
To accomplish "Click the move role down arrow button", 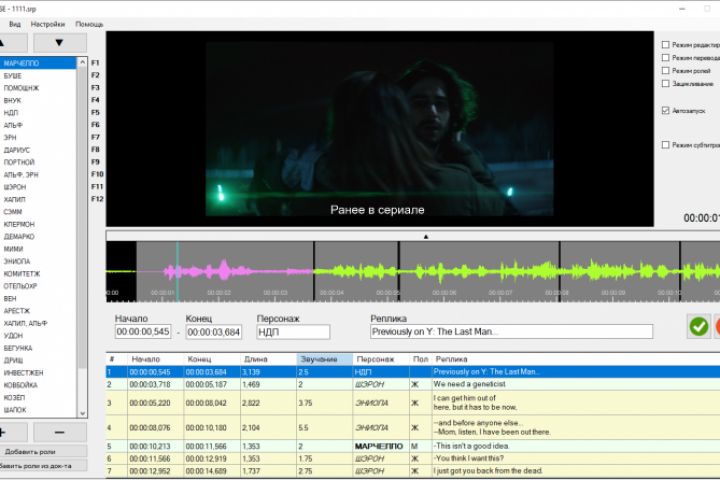I will pyautogui.click(x=60, y=42).
